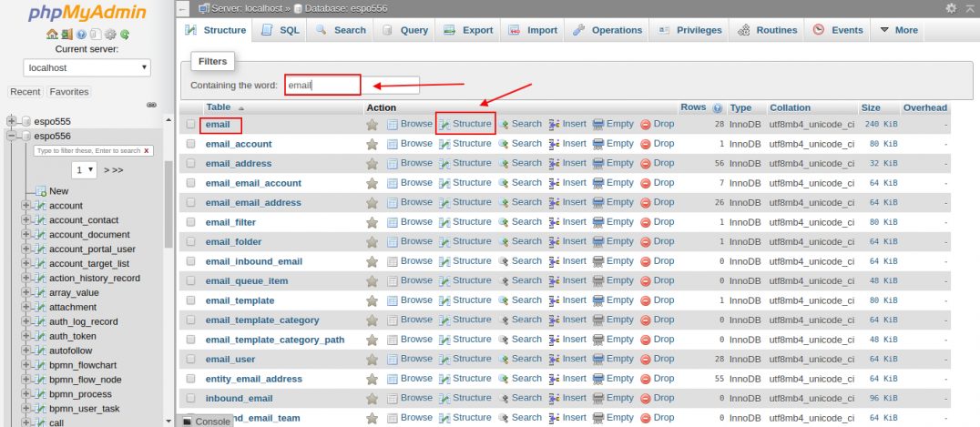Open the More tab dropdown
Screen dimensions: 980x427
[x=897, y=30]
